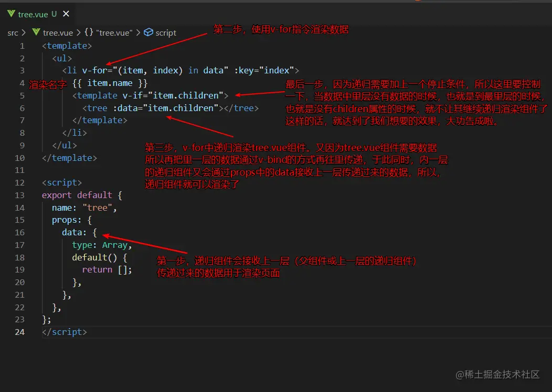This screenshot has height=392, width=552.
Task: Click the <tree opening tag, line 6
Action: [94, 108]
